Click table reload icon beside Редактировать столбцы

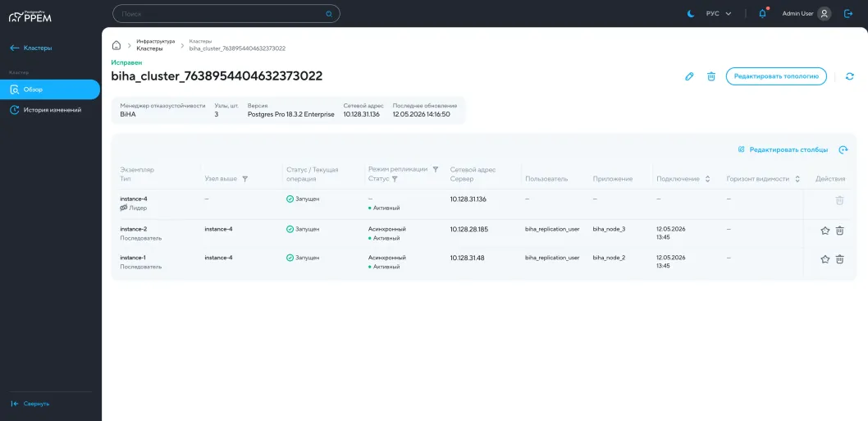click(843, 150)
